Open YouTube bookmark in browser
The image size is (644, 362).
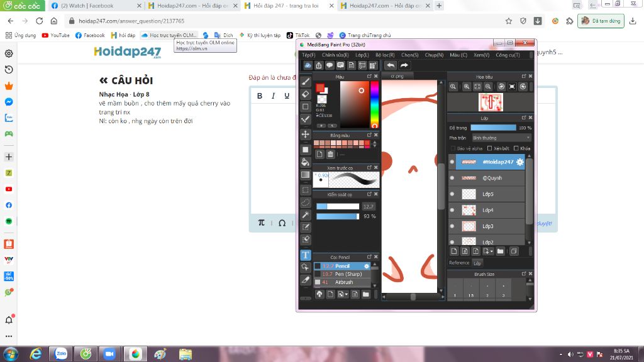pyautogui.click(x=56, y=35)
